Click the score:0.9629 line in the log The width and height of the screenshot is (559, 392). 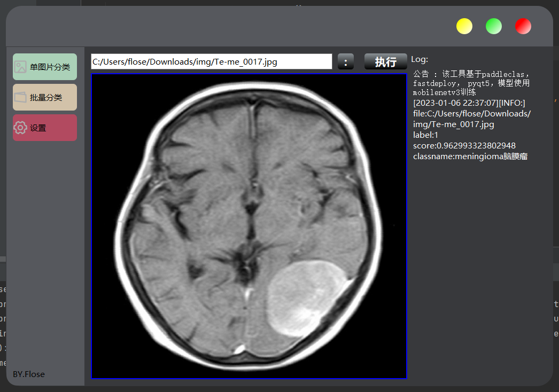coord(464,146)
